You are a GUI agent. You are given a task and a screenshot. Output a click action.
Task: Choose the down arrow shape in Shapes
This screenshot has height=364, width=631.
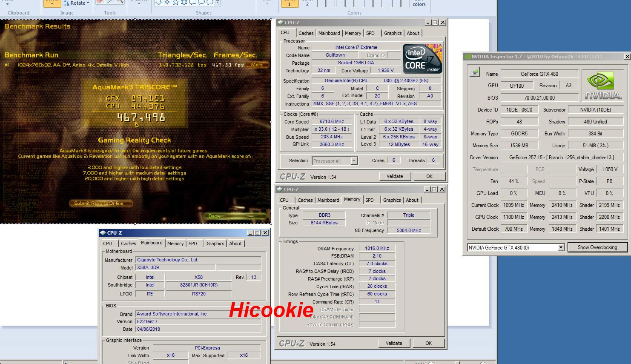[x=158, y=3]
